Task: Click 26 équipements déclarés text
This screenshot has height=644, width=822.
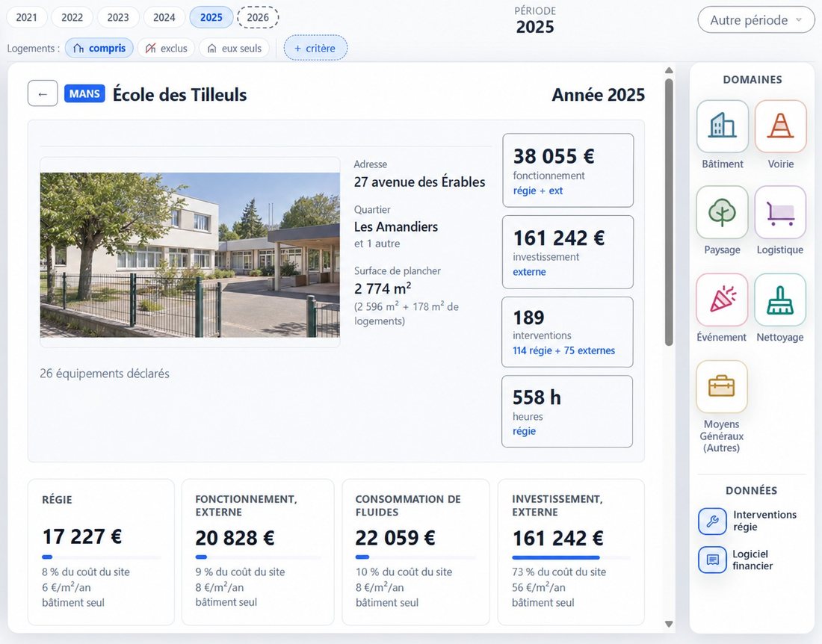Action: 105,374
